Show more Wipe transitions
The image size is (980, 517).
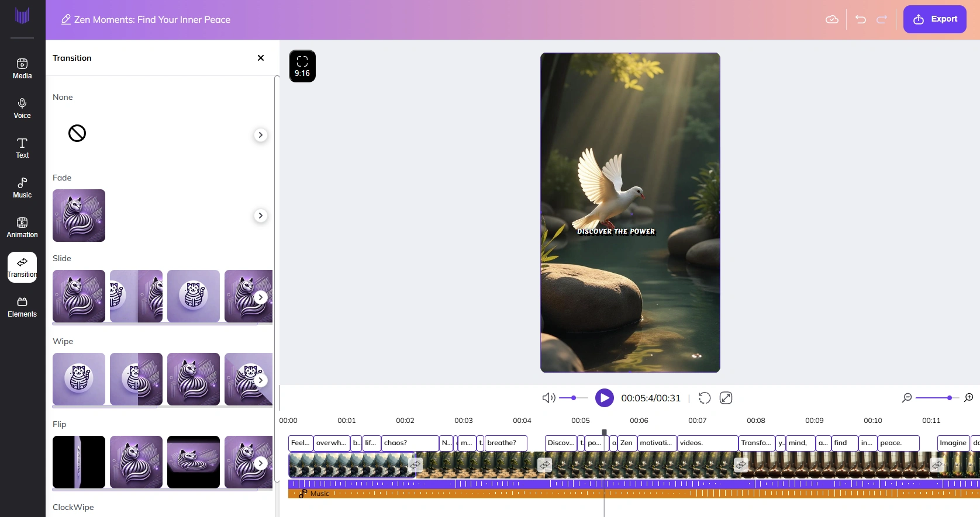pyautogui.click(x=261, y=380)
